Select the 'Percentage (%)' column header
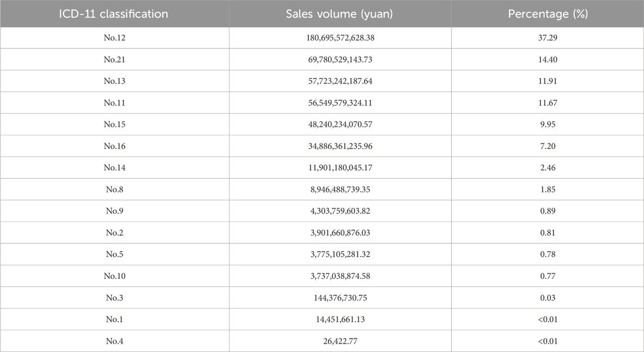Viewport: 644px width, 352px height. (548, 14)
